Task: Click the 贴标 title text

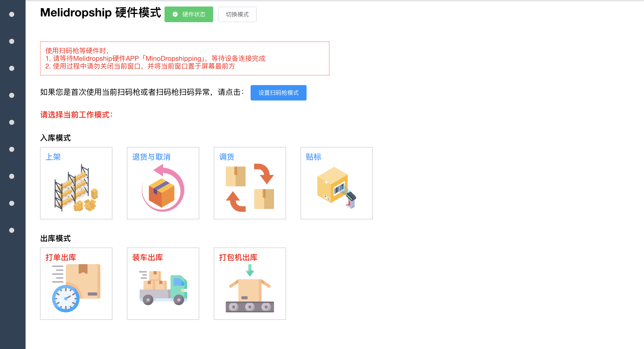Action: tap(313, 157)
